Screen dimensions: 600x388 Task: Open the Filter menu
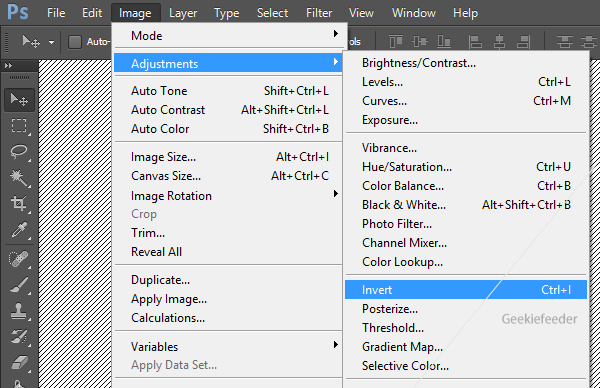pyautogui.click(x=319, y=13)
